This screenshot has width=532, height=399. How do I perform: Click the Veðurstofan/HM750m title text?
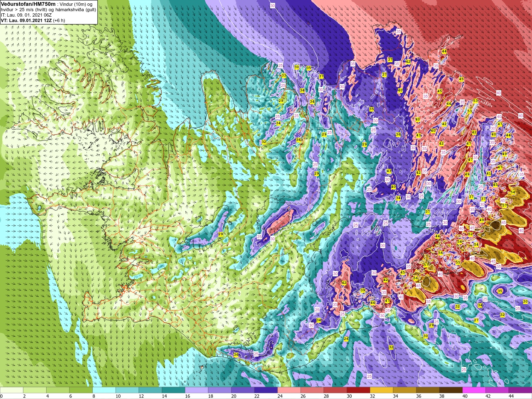[28, 4]
